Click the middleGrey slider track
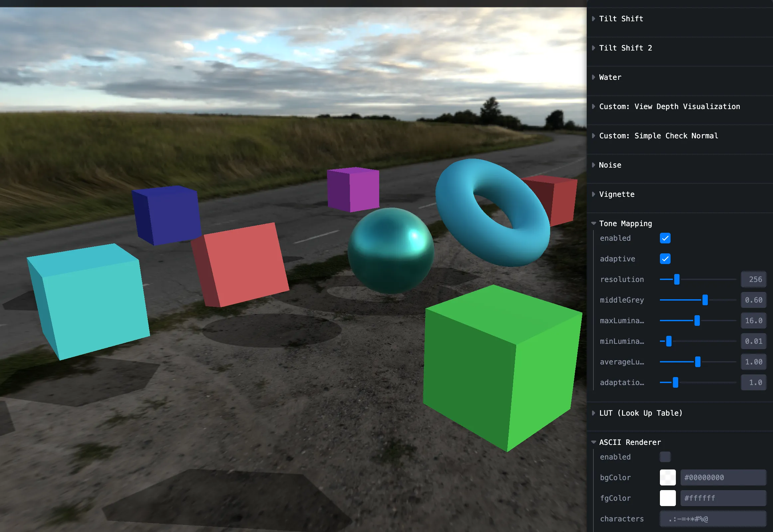This screenshot has width=773, height=532. (x=697, y=300)
